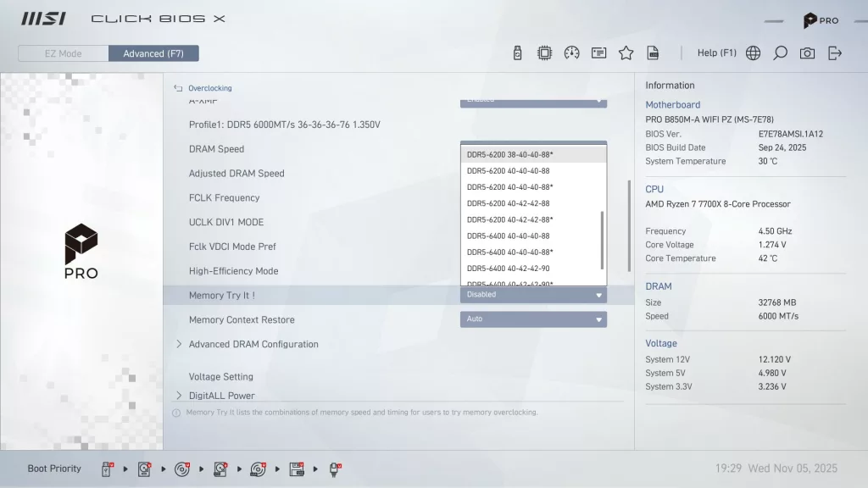Open the Memory Context Restore dropdown
868x488 pixels.
click(x=533, y=319)
